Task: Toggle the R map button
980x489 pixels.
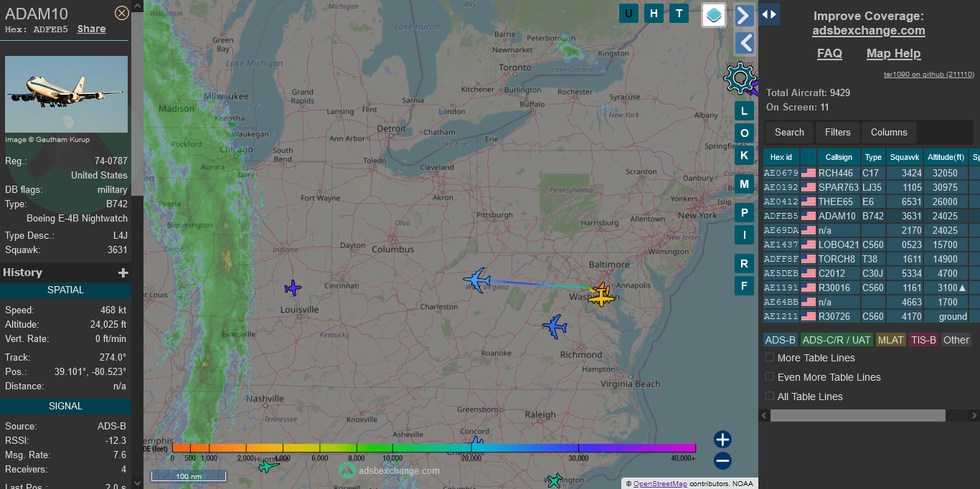Action: point(744,264)
